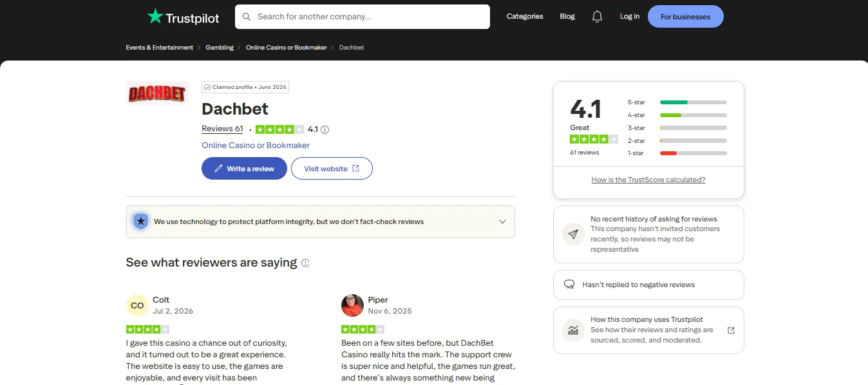Click info icon next to 4.1 rating
The height and width of the screenshot is (385, 868).
325,129
